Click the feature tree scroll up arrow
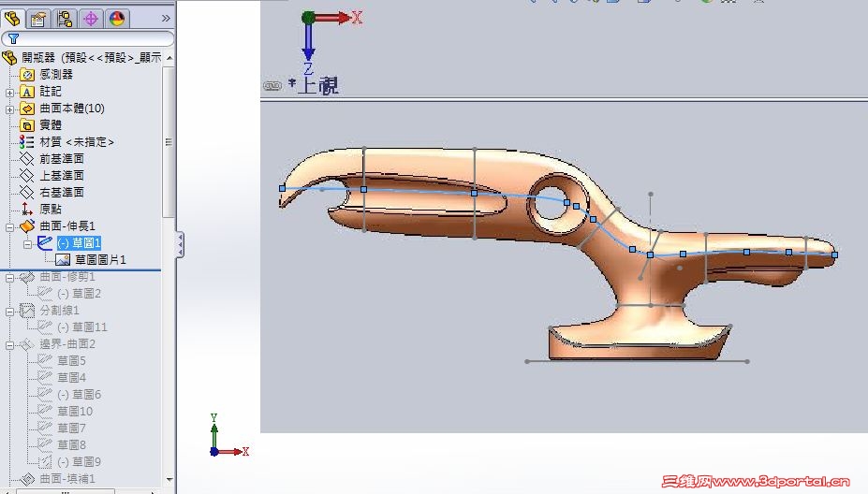This screenshot has height=494, width=868. [169, 58]
